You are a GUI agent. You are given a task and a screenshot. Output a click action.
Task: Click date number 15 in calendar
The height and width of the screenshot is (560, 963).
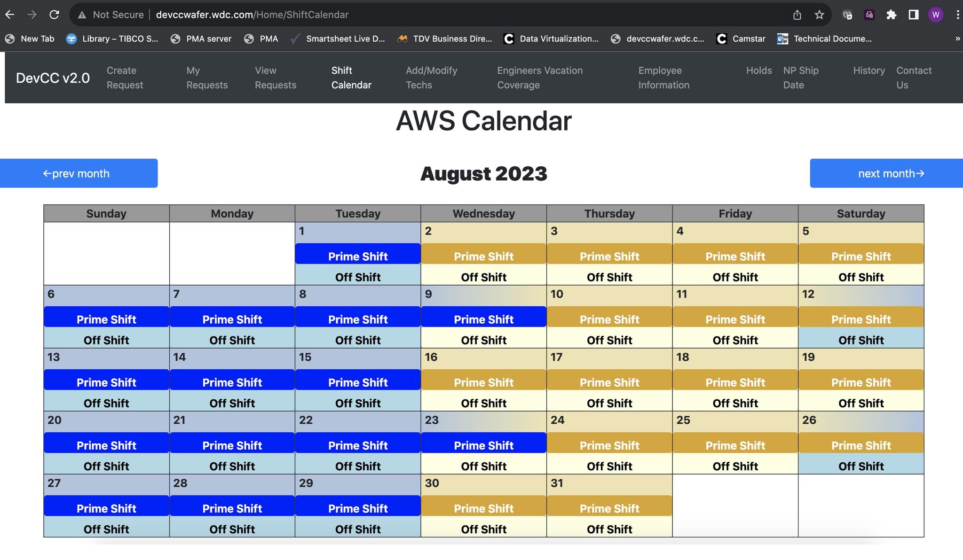[x=305, y=357]
